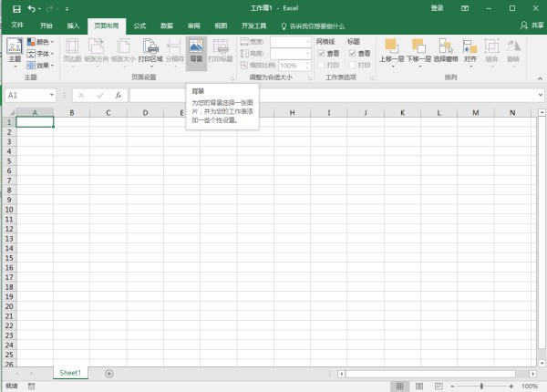
Task: Add a new sheet with plus icon
Action: pos(108,374)
